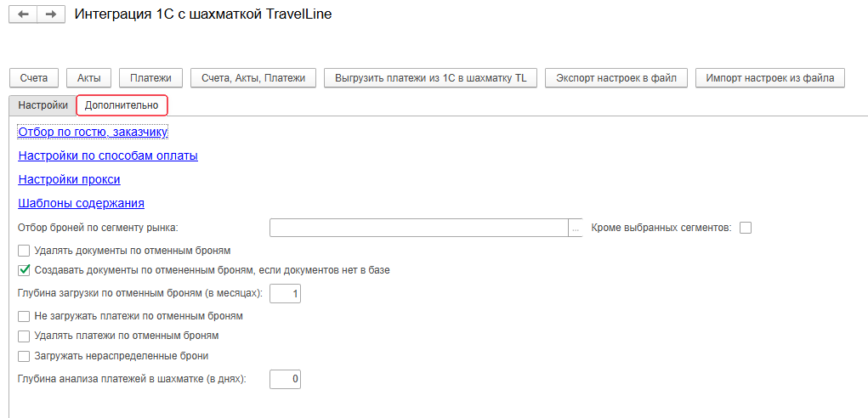Toggle 'Загружать нераспределенные брони' checkbox
868x418 pixels.
coord(24,356)
